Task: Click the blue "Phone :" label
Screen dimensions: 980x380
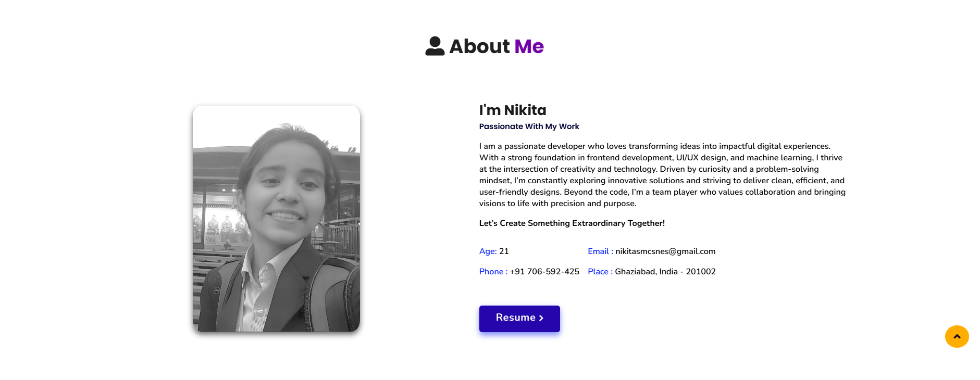Action: (x=493, y=272)
